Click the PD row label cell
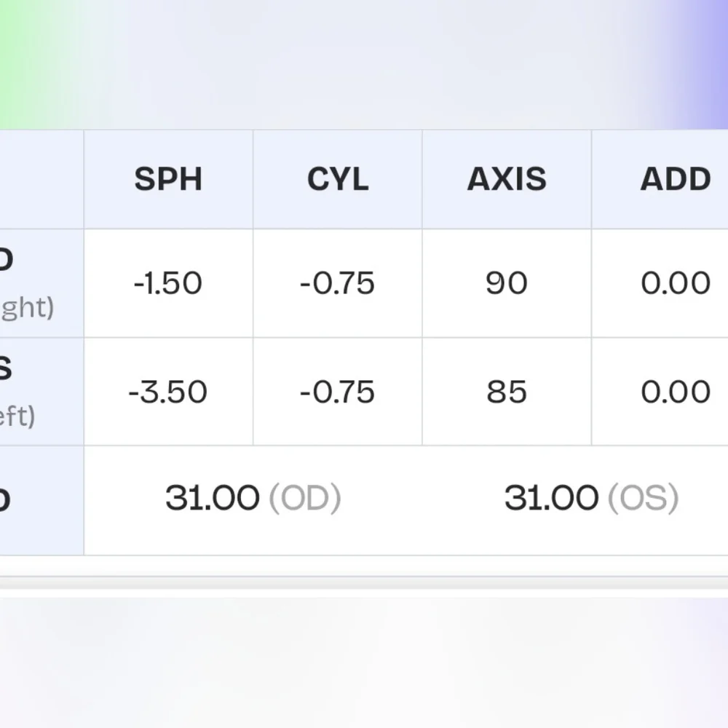 [41, 501]
